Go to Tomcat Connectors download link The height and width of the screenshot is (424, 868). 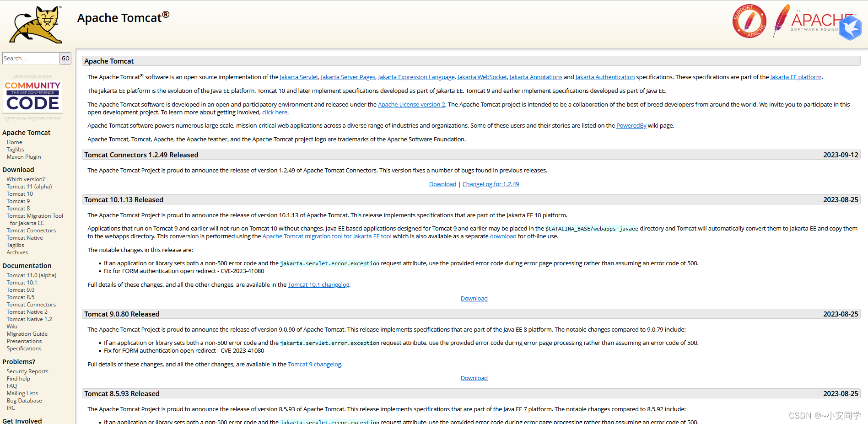pyautogui.click(x=31, y=231)
